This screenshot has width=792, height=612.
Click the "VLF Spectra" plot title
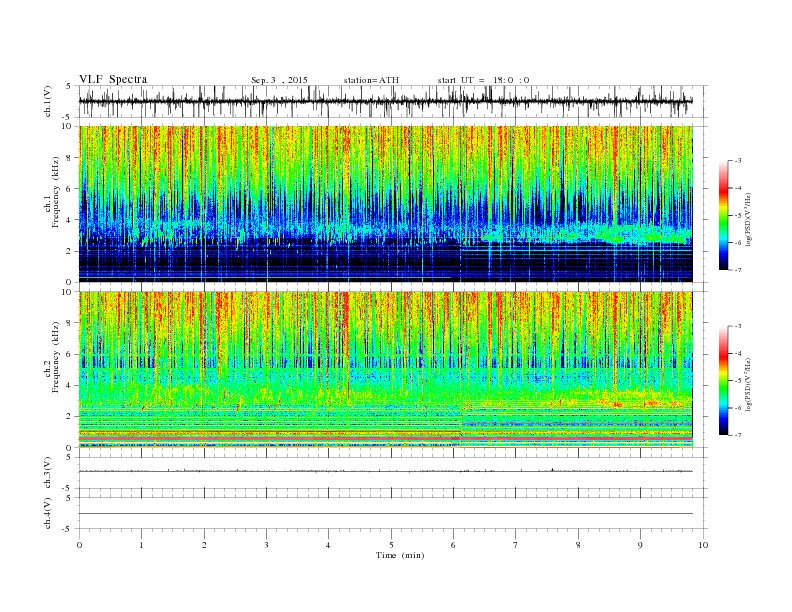click(x=113, y=79)
